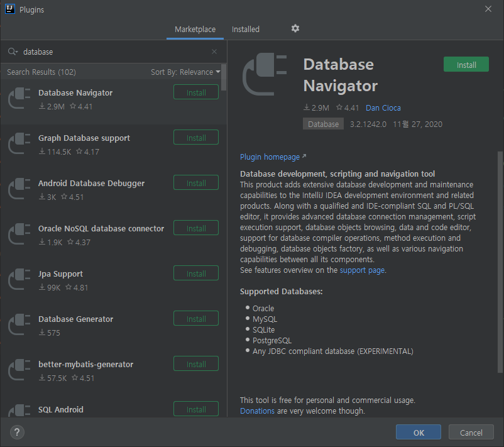Open the Donations link
The image size is (504, 447).
coord(257,411)
